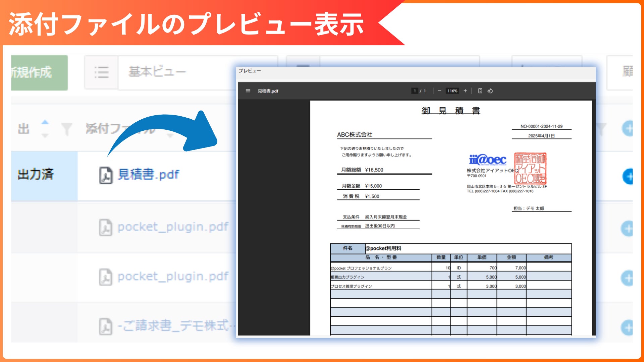Open the first pocket_plugin.pdf link
The width and height of the screenshot is (644, 362).
(172, 227)
